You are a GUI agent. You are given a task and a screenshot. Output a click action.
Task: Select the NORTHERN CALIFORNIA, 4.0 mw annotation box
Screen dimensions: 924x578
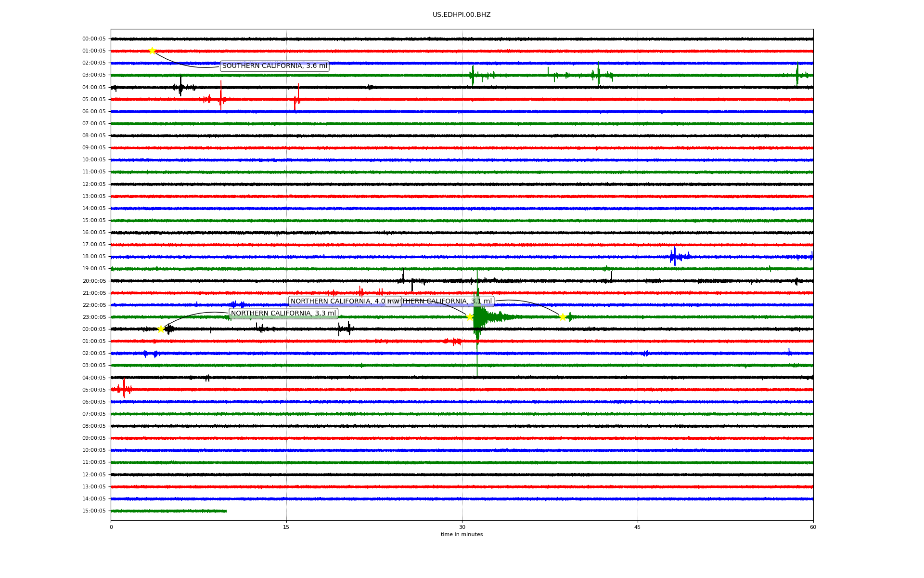click(x=337, y=302)
